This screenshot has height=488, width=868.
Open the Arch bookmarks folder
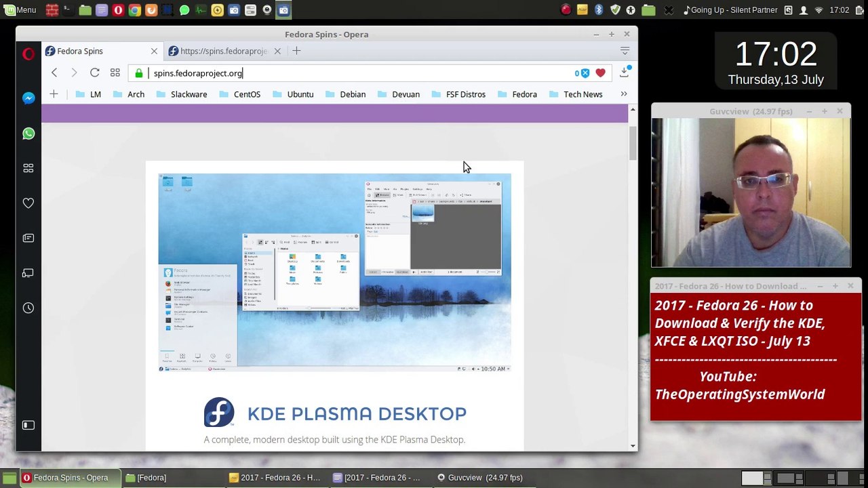coord(128,94)
